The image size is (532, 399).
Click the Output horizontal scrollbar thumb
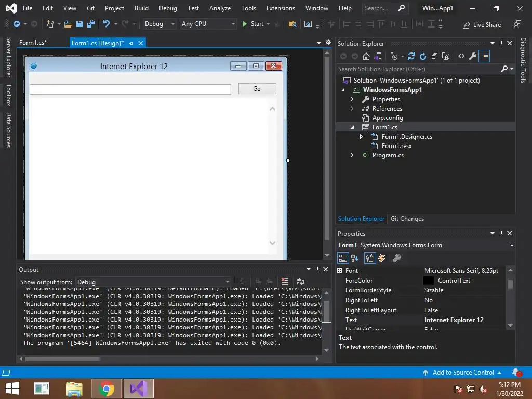pos(62,358)
